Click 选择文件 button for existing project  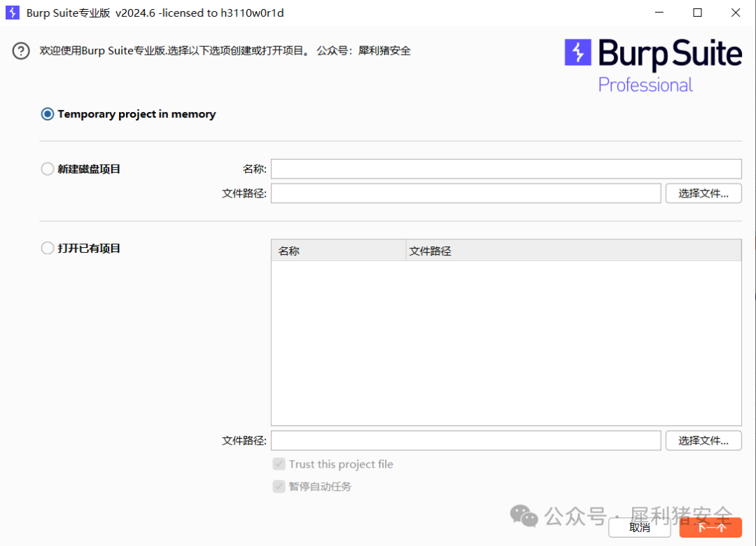pyautogui.click(x=703, y=440)
